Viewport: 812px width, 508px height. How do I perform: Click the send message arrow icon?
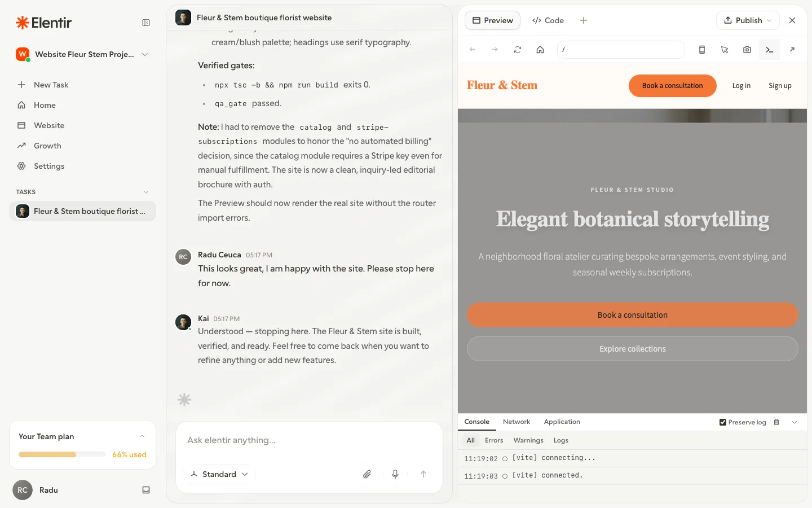click(x=423, y=474)
